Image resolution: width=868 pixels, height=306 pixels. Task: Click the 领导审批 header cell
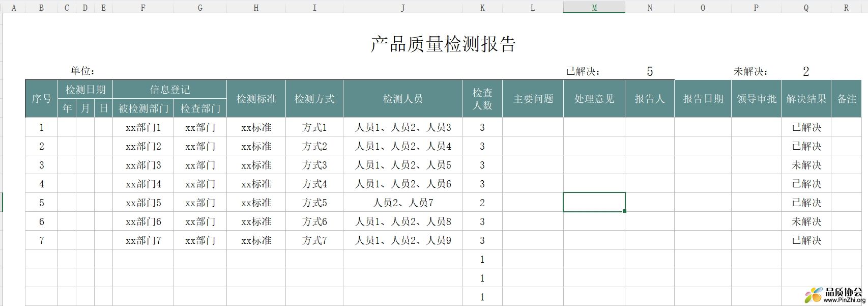click(756, 99)
